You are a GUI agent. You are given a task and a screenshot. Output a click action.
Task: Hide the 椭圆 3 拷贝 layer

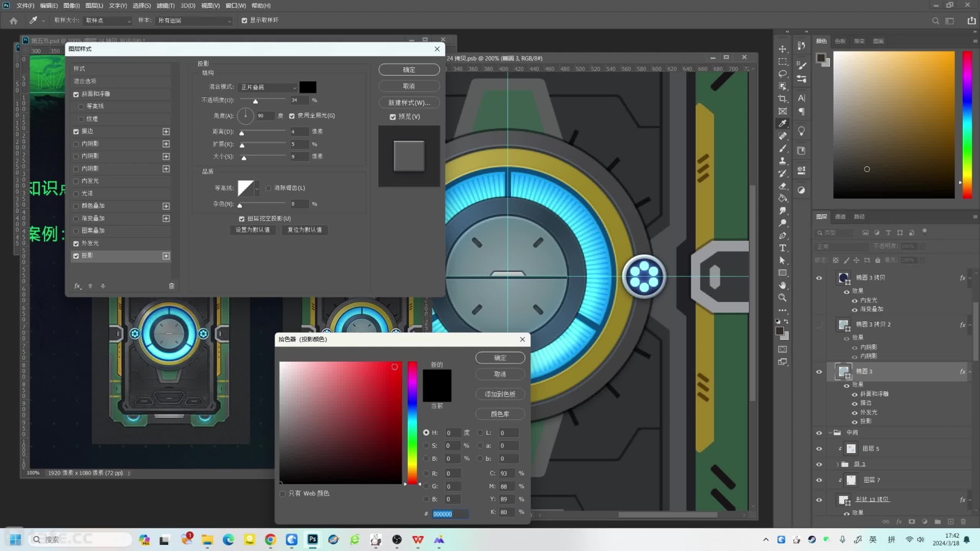[819, 278]
